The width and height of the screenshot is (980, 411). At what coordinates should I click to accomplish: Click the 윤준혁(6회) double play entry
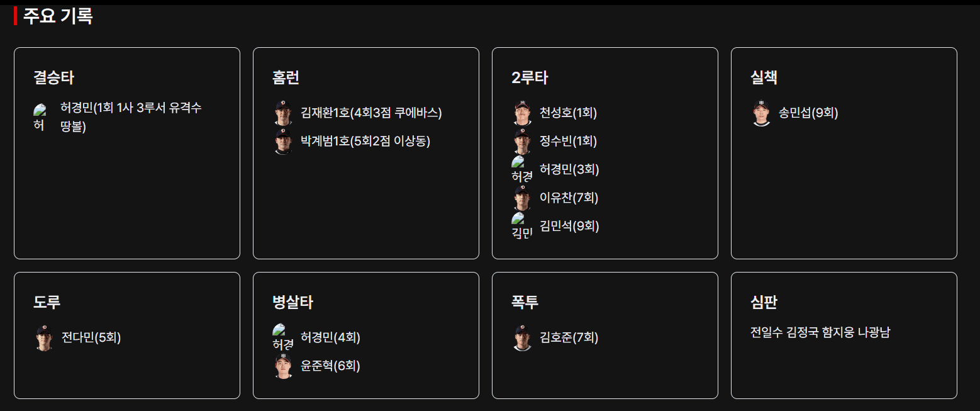tap(330, 366)
